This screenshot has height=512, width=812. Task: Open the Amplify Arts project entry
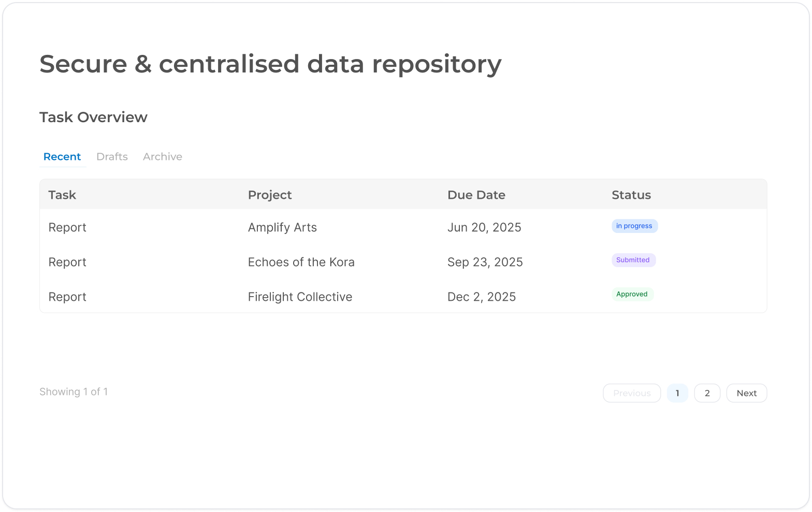point(282,228)
